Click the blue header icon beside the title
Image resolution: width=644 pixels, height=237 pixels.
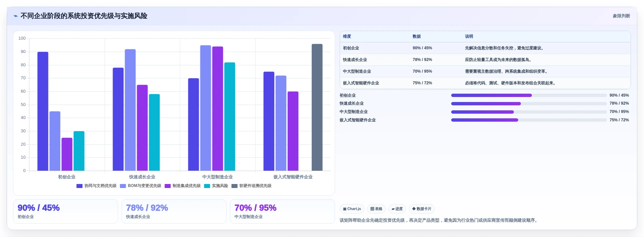pos(16,16)
